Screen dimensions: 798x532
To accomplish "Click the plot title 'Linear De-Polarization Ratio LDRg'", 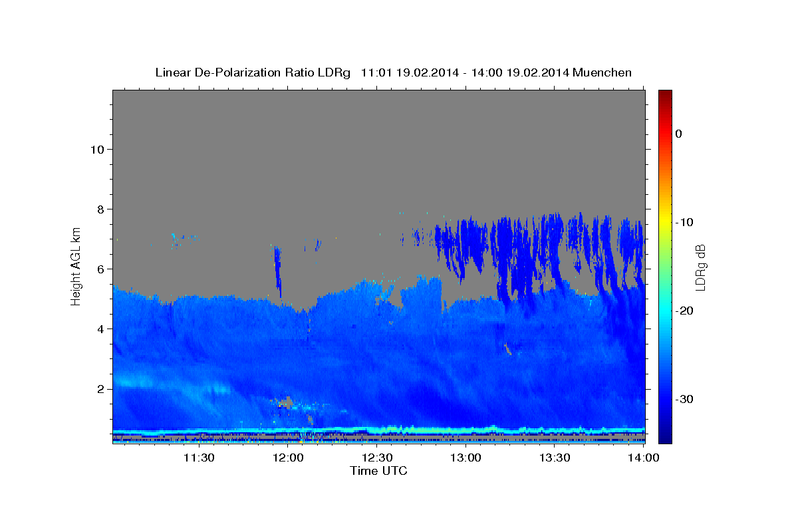I will pyautogui.click(x=252, y=72).
